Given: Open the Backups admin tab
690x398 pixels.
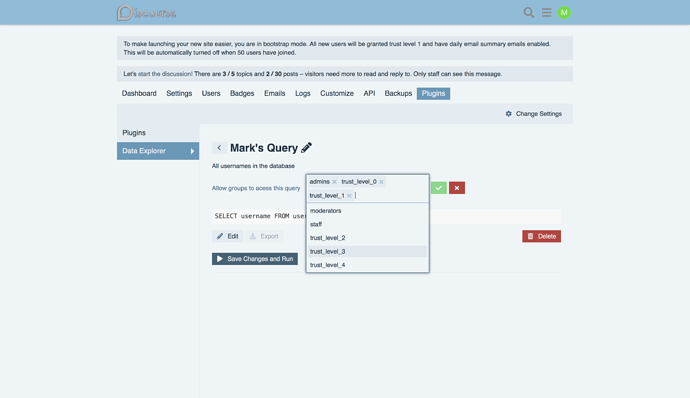Looking at the screenshot, I should [x=398, y=93].
